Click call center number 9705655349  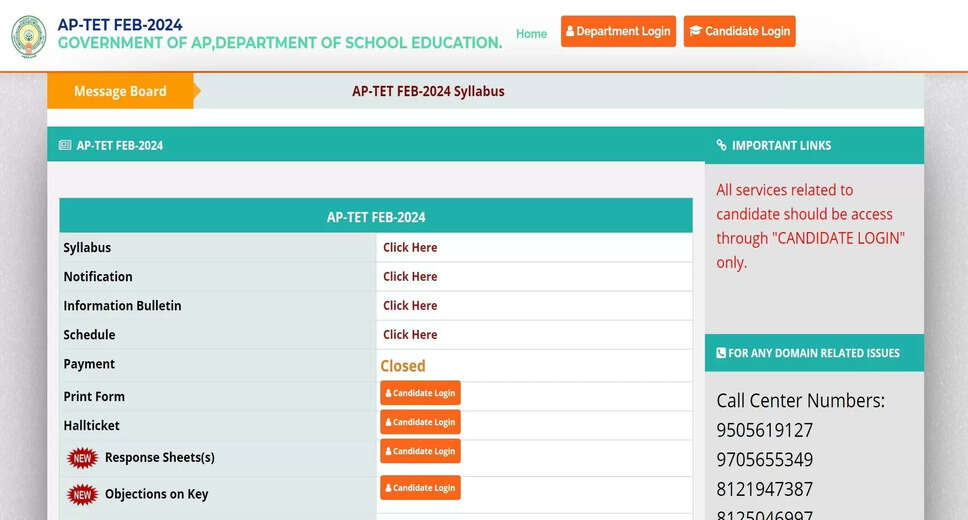coord(764,460)
